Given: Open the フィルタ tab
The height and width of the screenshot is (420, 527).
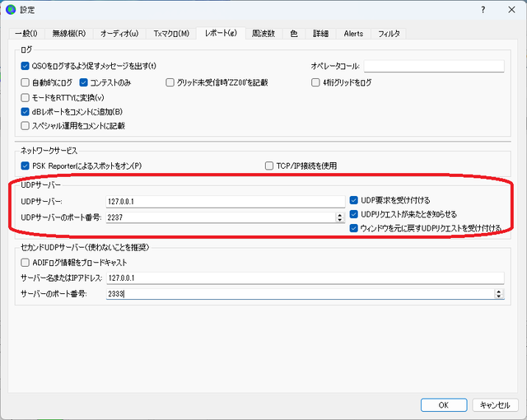Looking at the screenshot, I should (389, 34).
